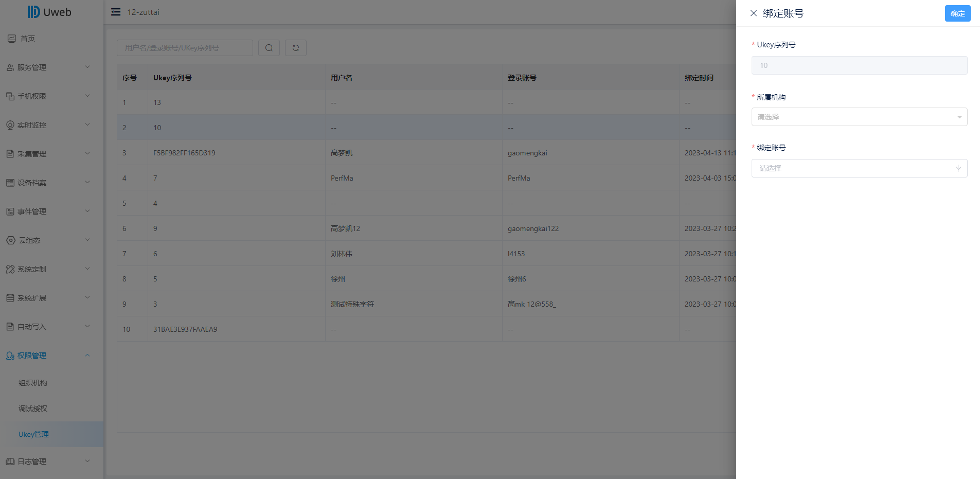The width and height of the screenshot is (980, 479).
Task: Click the 系统定制 sidebar icon
Action: (10, 269)
